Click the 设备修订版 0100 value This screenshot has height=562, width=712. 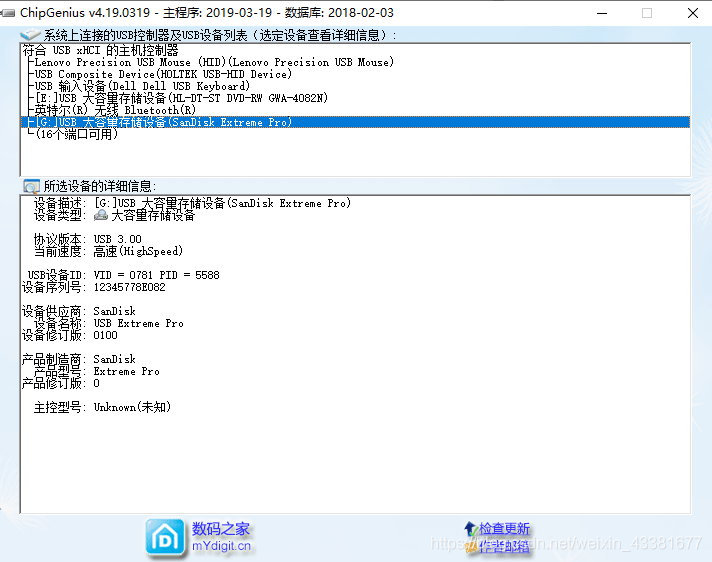[105, 335]
